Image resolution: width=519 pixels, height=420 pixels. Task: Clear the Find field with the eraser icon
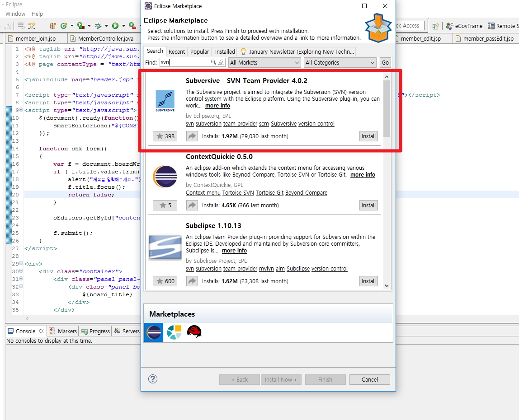(221, 62)
